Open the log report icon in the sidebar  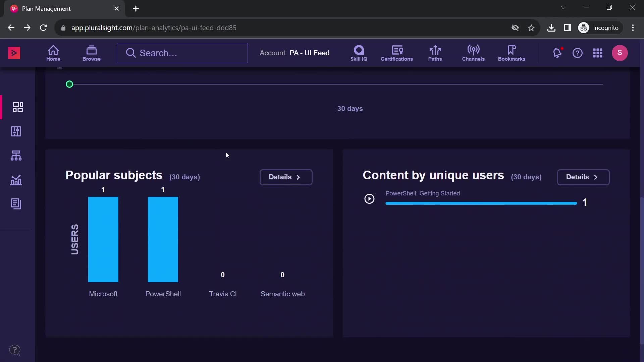[16, 204]
